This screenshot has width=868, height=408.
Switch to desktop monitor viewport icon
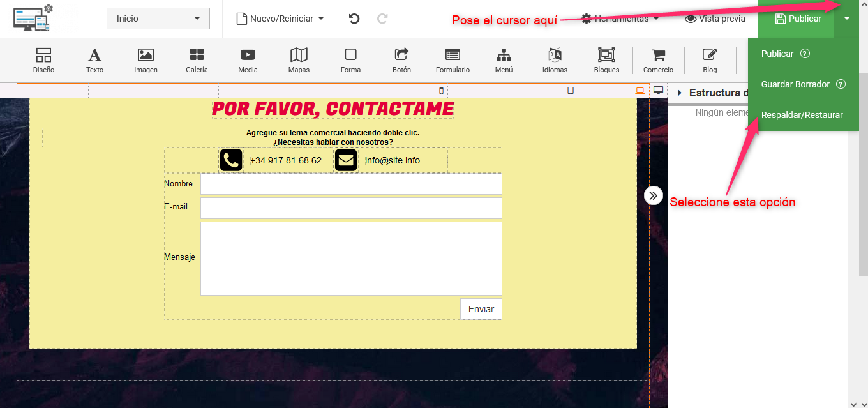[659, 90]
